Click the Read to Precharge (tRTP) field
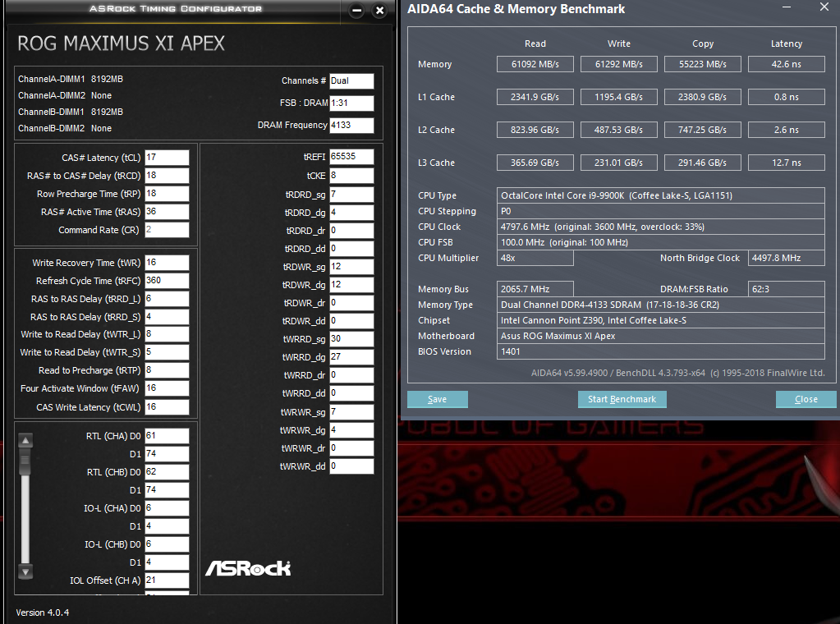The width and height of the screenshot is (840, 624). [x=167, y=370]
